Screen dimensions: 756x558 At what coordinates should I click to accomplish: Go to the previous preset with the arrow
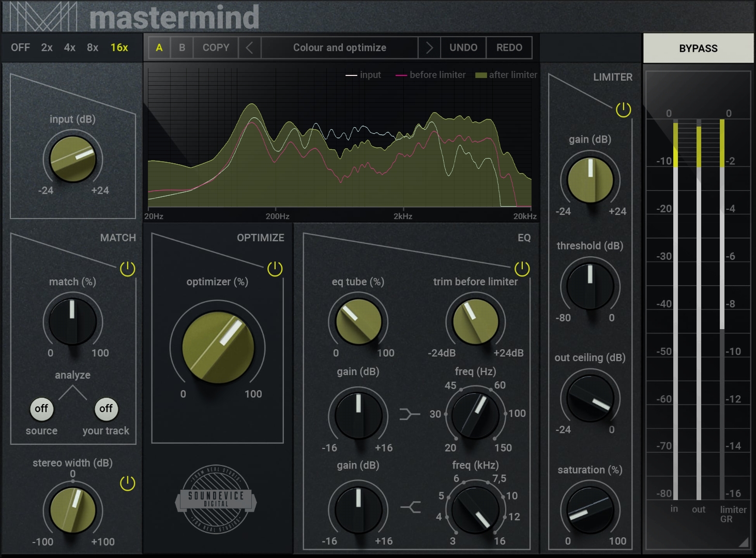(250, 48)
